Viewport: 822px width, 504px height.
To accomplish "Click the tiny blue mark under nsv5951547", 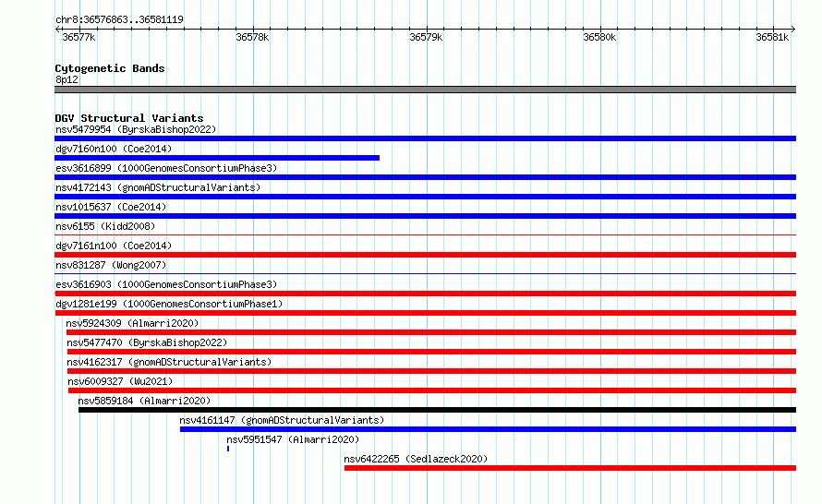I will click(228, 449).
